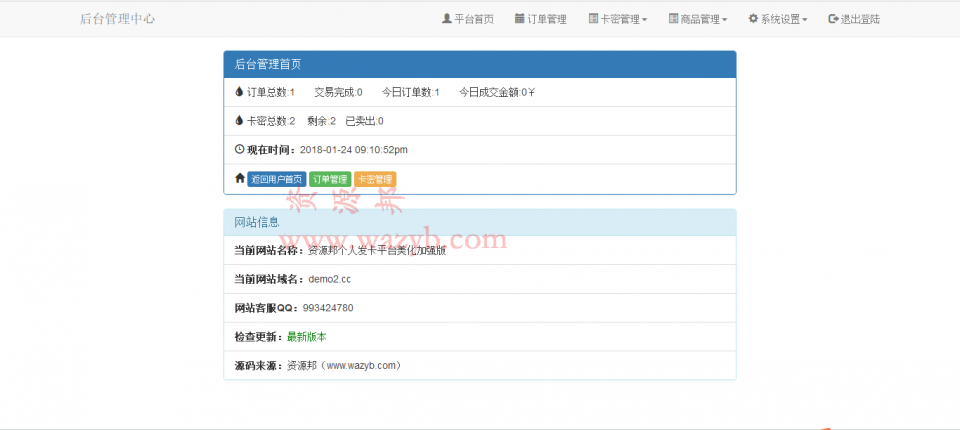This screenshot has width=960, height=430.
Task: Expand the 系统设置 dropdown menu
Action: (778, 19)
